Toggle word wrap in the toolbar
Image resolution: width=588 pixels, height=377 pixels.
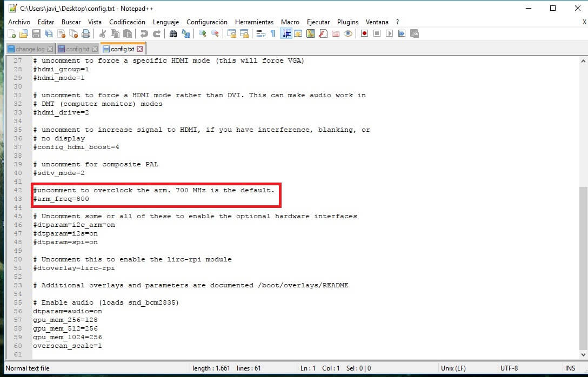coord(260,33)
